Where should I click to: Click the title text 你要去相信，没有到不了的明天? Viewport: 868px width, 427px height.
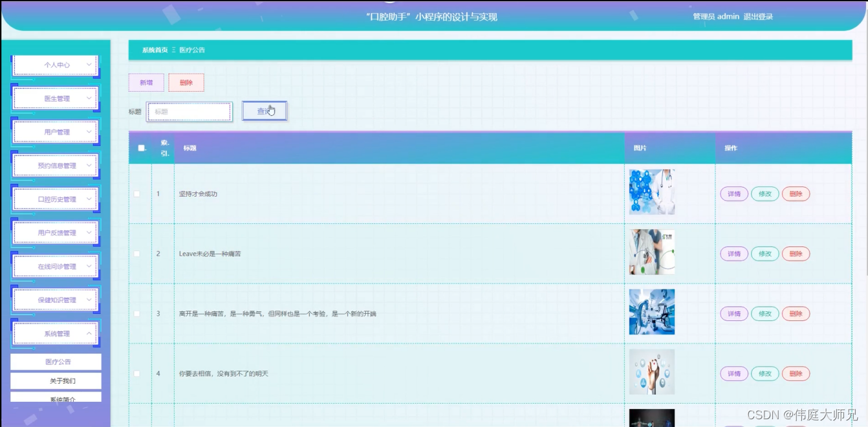click(x=223, y=374)
